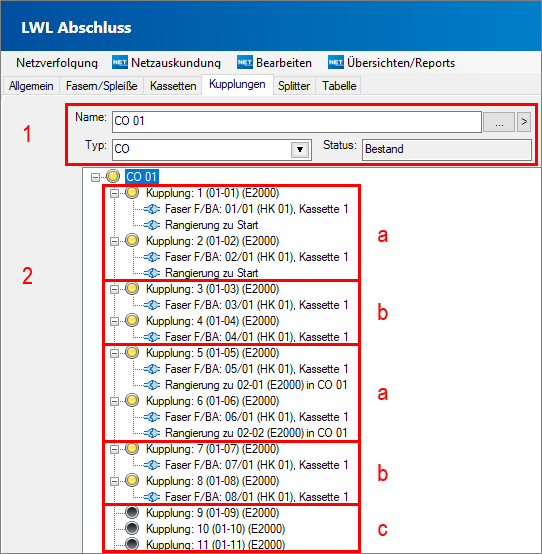Switch to the Allgemein tab
Image resolution: width=542 pixels, height=554 pixels.
tap(31, 86)
